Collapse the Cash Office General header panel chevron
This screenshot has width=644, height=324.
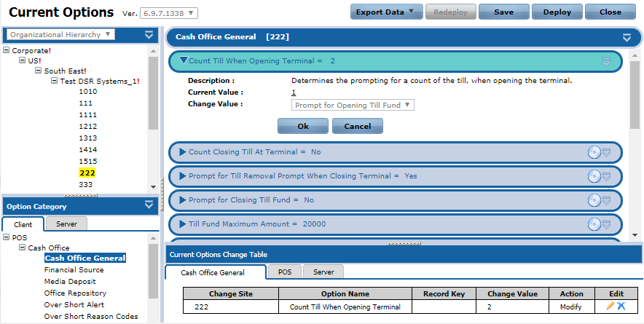(x=627, y=38)
